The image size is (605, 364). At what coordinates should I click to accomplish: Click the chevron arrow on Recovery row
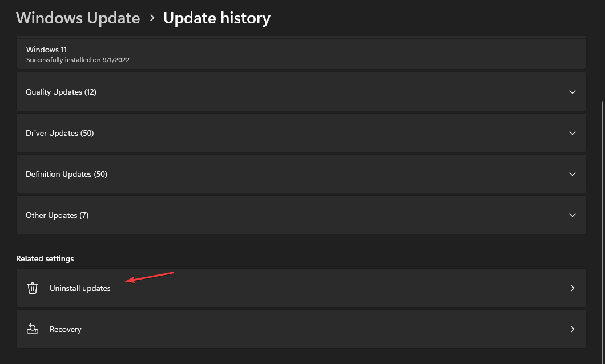[x=572, y=329]
